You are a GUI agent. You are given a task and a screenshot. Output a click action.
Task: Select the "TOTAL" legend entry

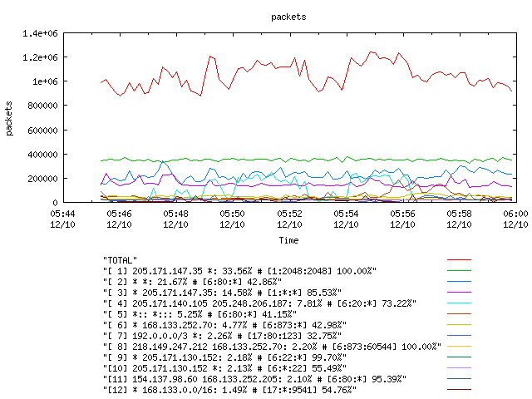point(120,260)
